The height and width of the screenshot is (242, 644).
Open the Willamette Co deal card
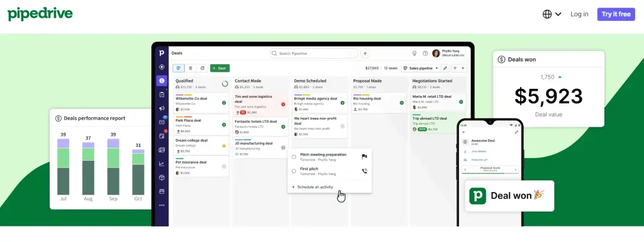click(201, 103)
